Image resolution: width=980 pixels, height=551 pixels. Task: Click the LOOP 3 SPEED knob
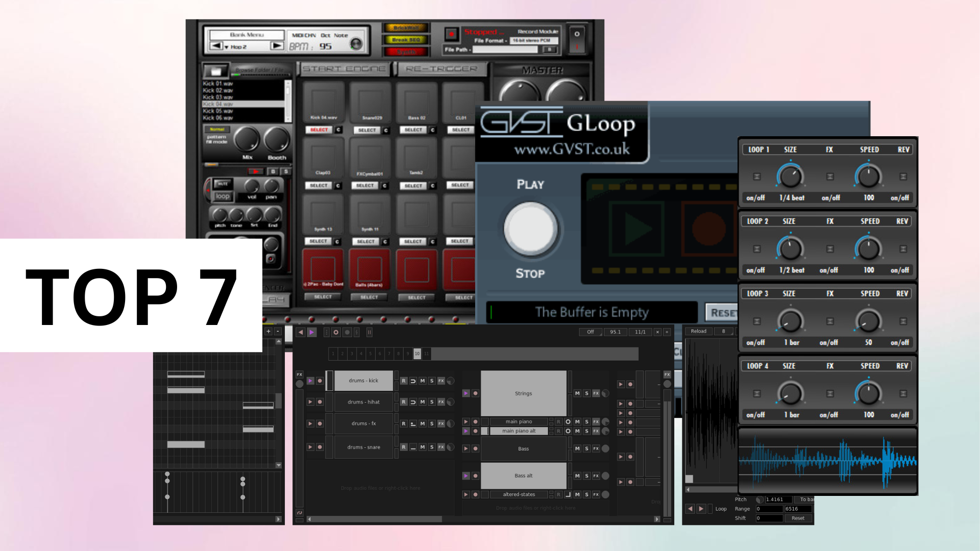[868, 321]
